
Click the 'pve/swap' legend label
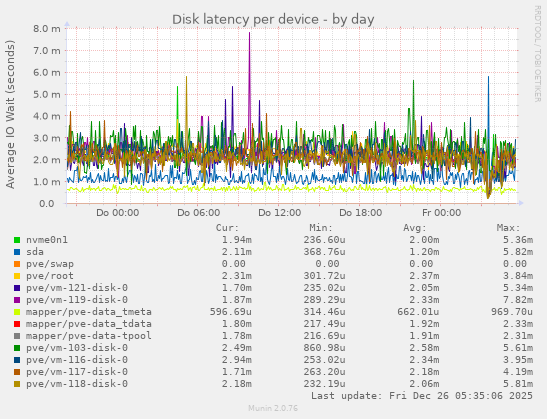pos(50,264)
